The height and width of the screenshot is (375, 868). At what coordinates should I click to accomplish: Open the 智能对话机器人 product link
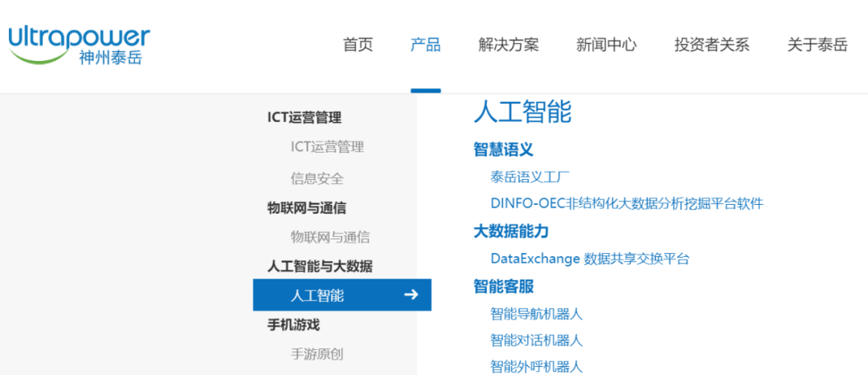coord(536,340)
